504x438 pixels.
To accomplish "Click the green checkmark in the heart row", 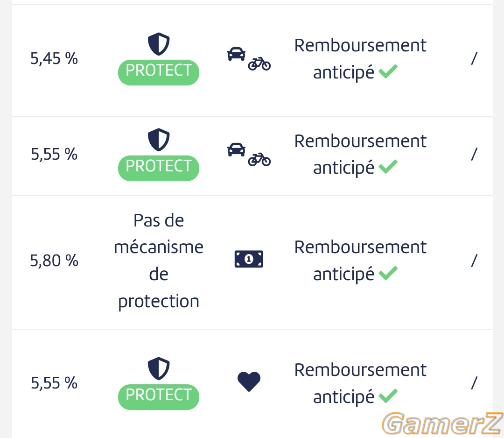I will [x=388, y=396].
